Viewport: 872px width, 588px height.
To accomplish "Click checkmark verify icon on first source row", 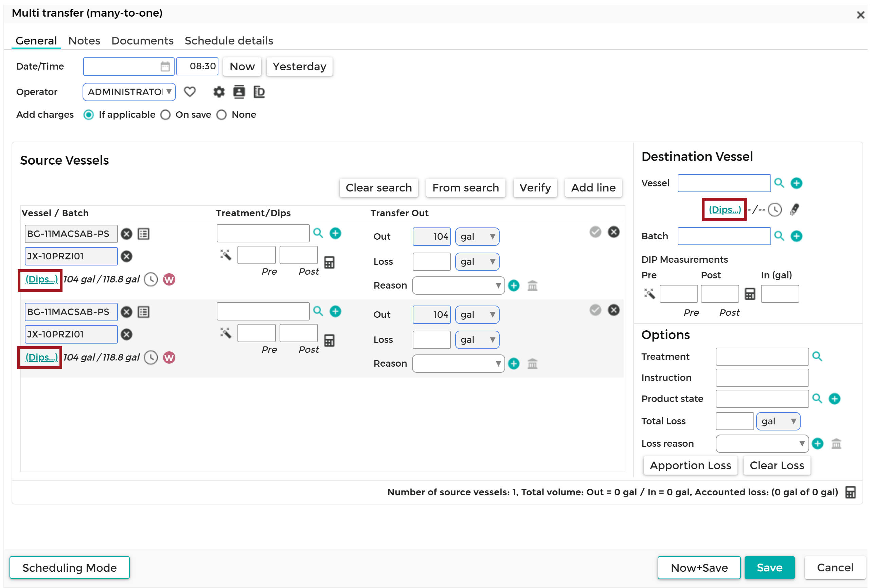I will tap(595, 232).
